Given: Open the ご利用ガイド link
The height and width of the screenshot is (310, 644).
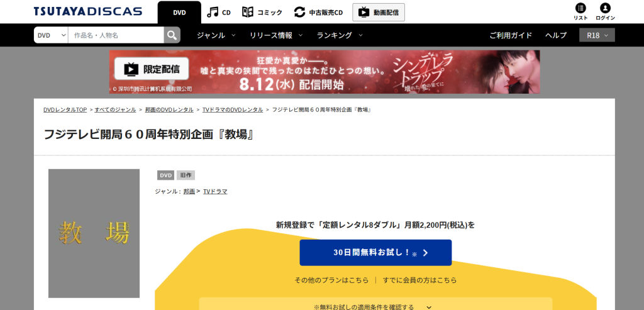Looking at the screenshot, I should (511, 35).
